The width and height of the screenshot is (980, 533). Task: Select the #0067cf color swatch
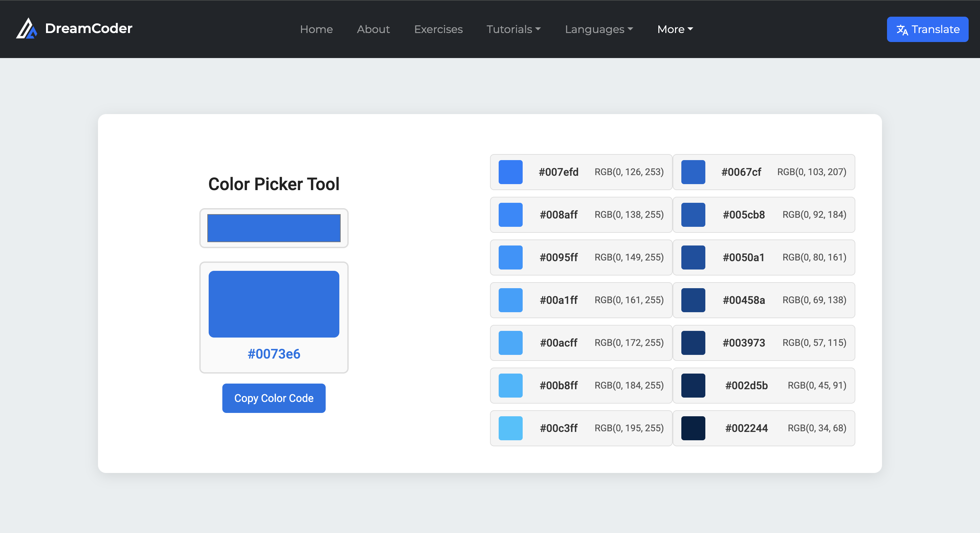(693, 172)
